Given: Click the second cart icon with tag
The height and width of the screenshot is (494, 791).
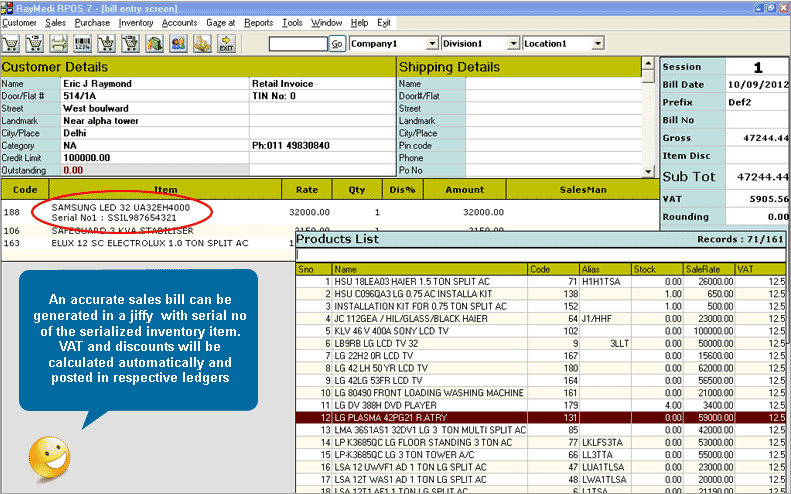Looking at the screenshot, I should pyautogui.click(x=34, y=43).
